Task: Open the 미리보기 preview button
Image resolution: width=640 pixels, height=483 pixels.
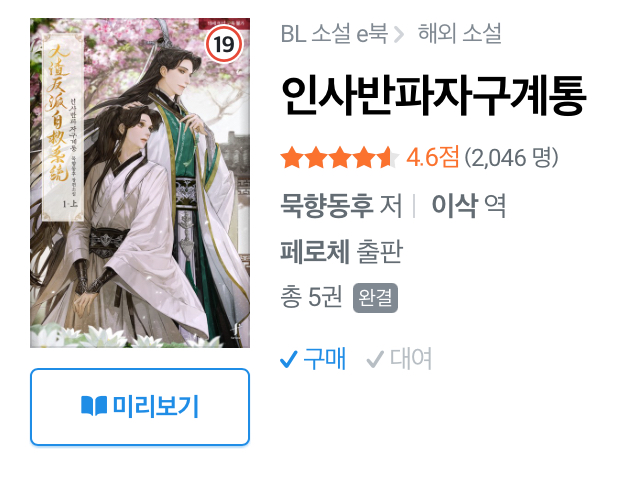Action: (x=140, y=407)
